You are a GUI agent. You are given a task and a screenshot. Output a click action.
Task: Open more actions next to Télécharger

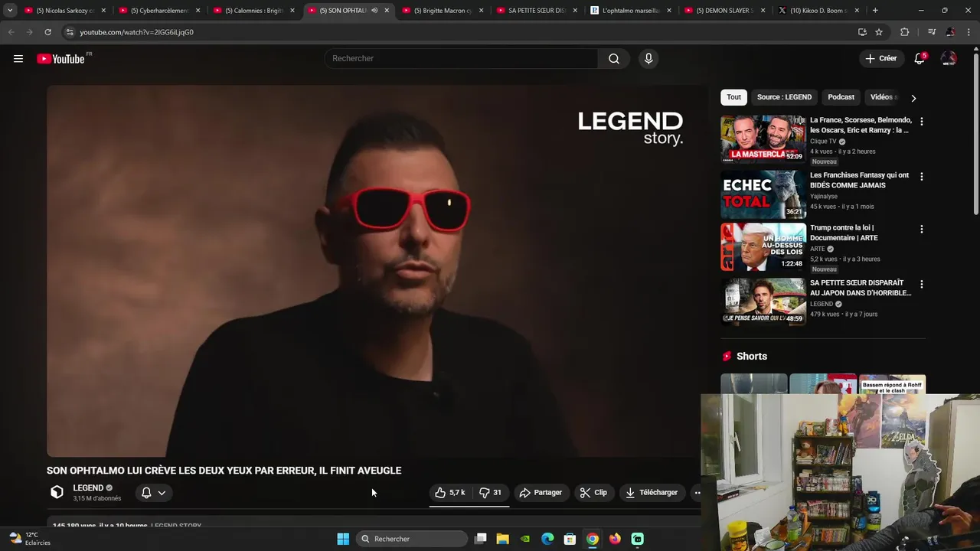tap(697, 493)
